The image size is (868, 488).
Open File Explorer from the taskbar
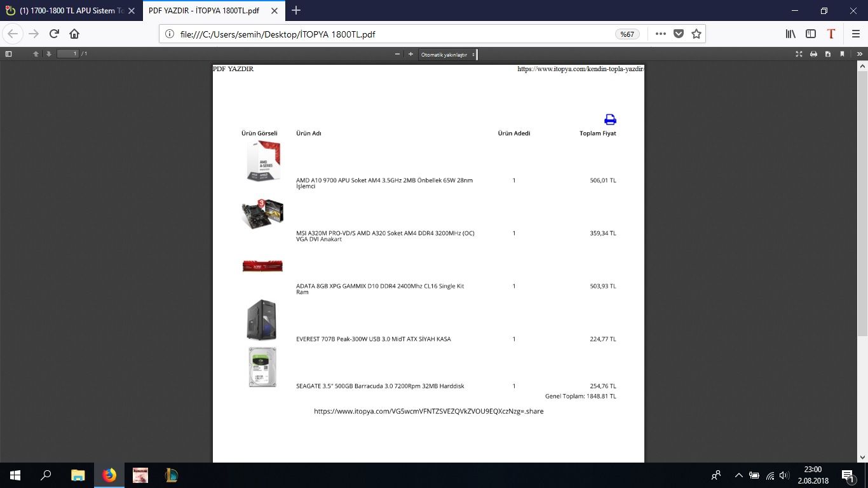[x=78, y=475]
